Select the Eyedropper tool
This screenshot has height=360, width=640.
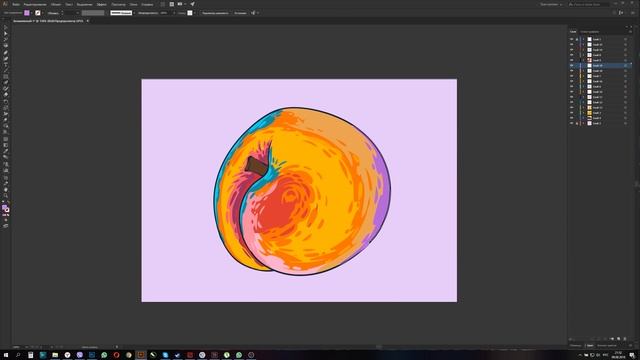5,152
